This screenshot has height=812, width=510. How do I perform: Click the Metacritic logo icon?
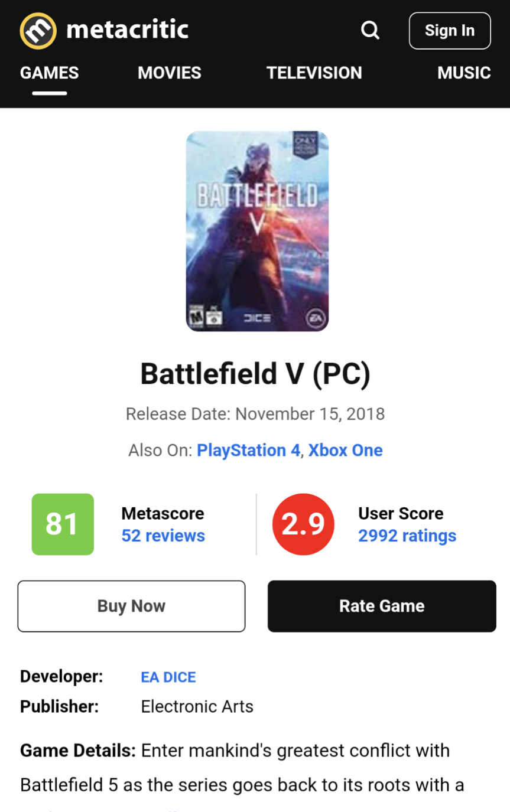point(38,31)
